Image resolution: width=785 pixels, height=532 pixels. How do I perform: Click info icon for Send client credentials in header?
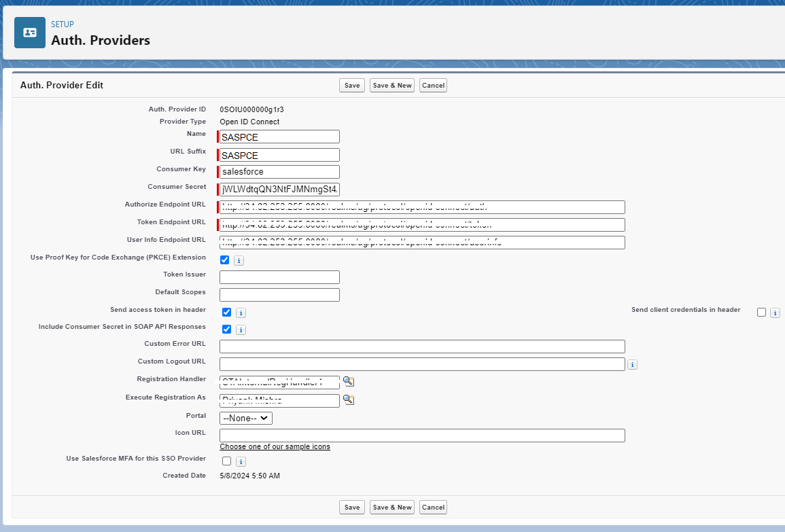coord(775,313)
